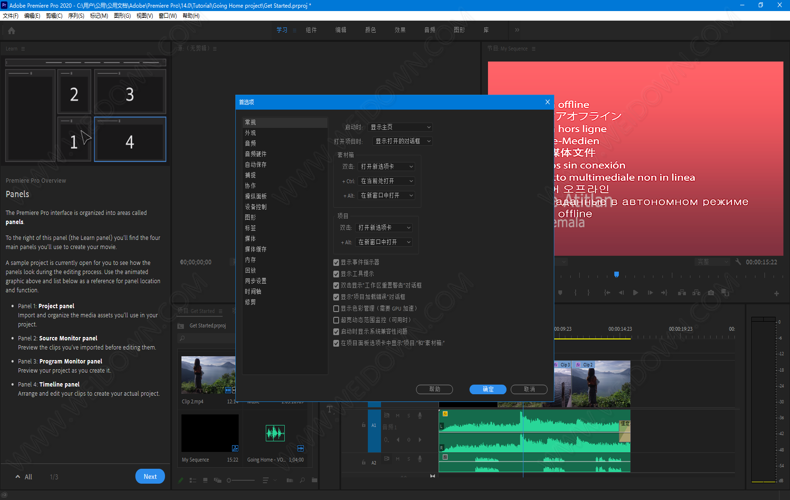Open Learn panel menu icon
Screen dimensions: 790x500
pyautogui.click(x=23, y=49)
